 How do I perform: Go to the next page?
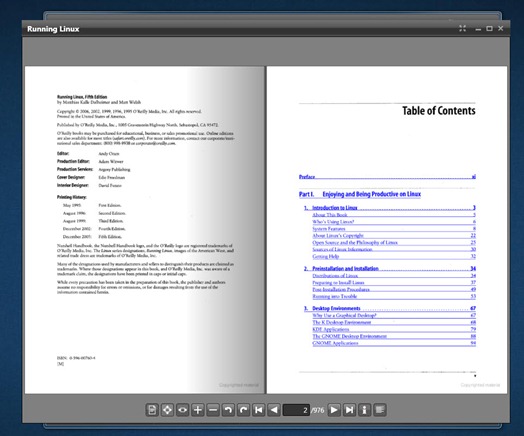(x=334, y=410)
